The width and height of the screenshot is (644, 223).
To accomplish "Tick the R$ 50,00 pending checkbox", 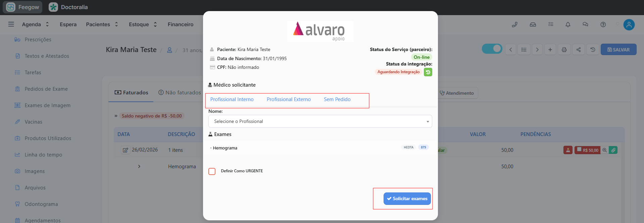I will click(579, 149).
